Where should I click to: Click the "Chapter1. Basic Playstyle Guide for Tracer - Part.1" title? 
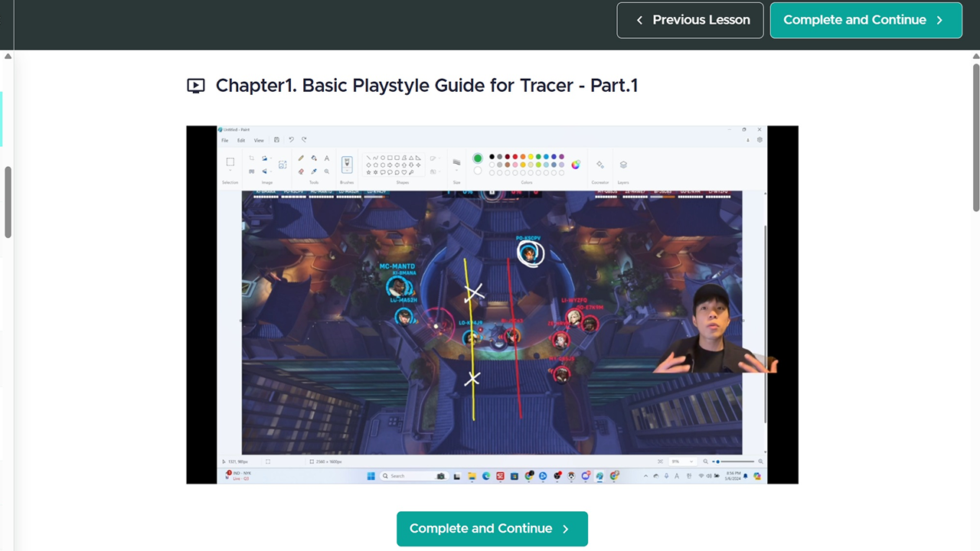coord(426,86)
